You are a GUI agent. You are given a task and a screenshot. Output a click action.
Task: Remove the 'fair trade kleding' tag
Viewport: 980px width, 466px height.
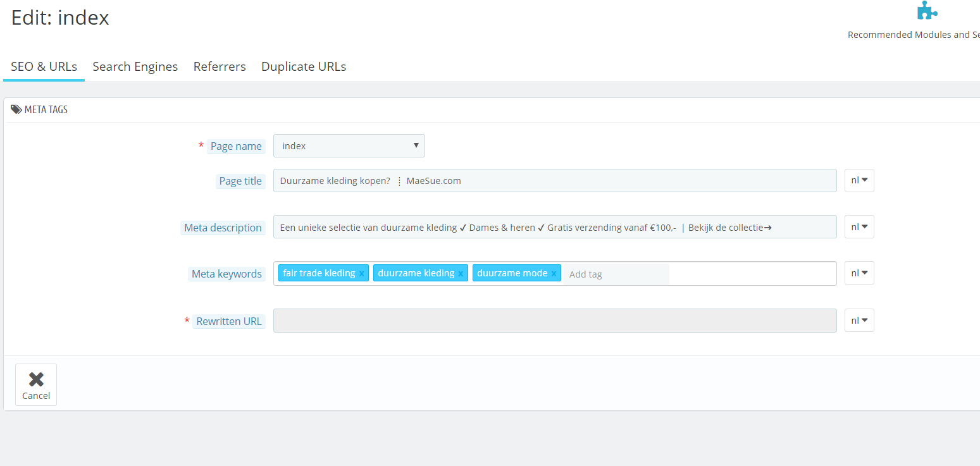coord(361,274)
